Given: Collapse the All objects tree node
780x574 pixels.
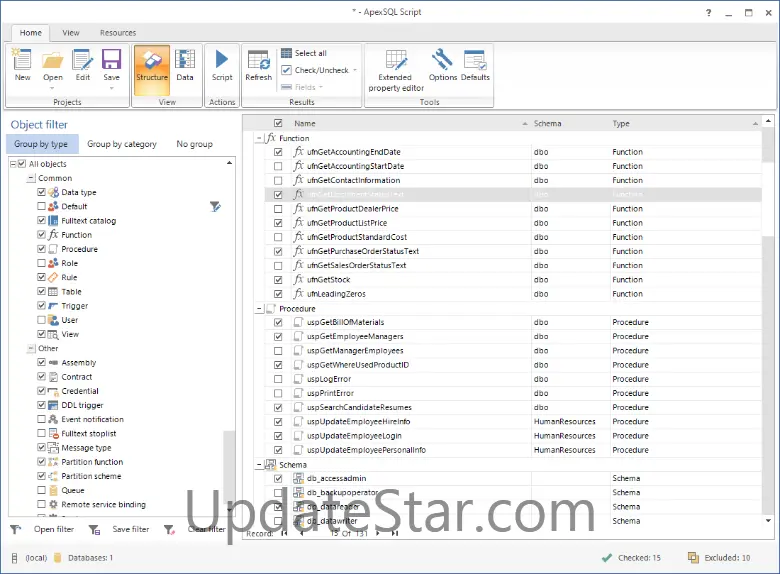Looking at the screenshot, I should click(13, 164).
